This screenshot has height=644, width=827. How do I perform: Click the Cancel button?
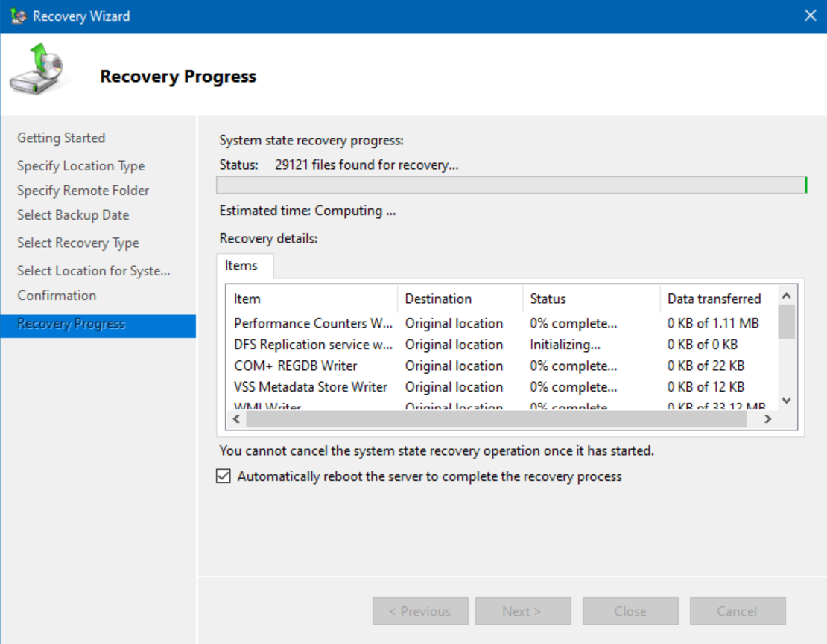[737, 610]
